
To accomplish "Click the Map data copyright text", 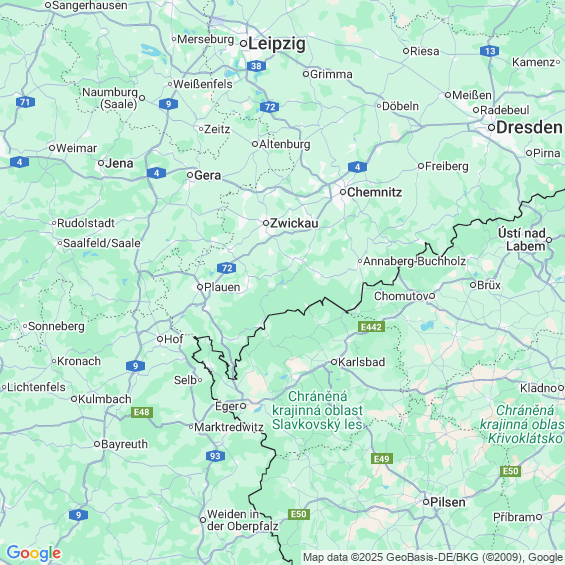I will 433,557.
